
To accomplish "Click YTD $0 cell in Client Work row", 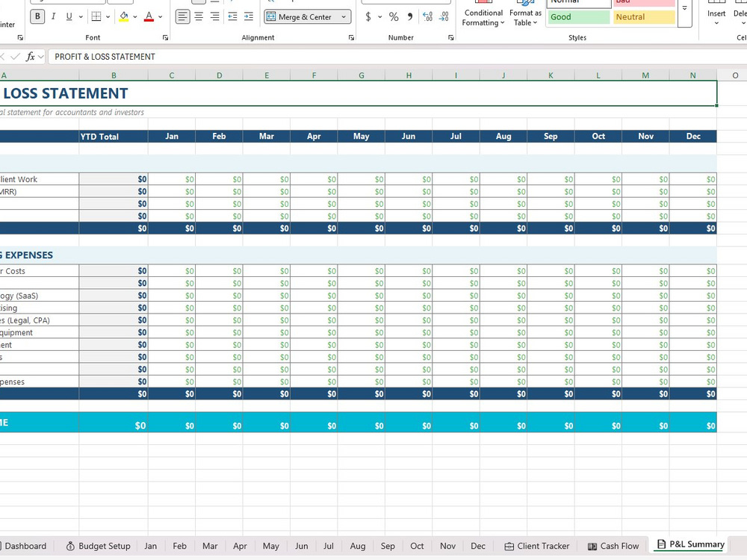I will click(x=114, y=179).
